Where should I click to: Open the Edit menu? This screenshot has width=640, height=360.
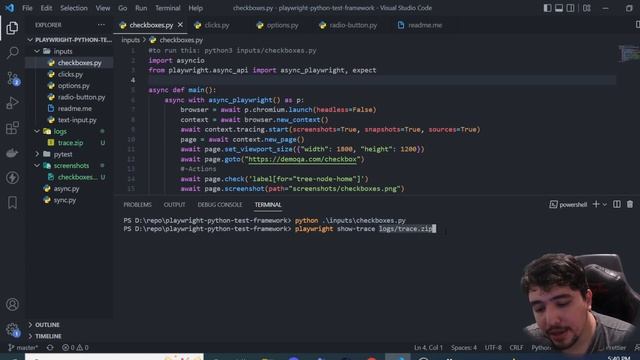pyautogui.click(x=46, y=8)
